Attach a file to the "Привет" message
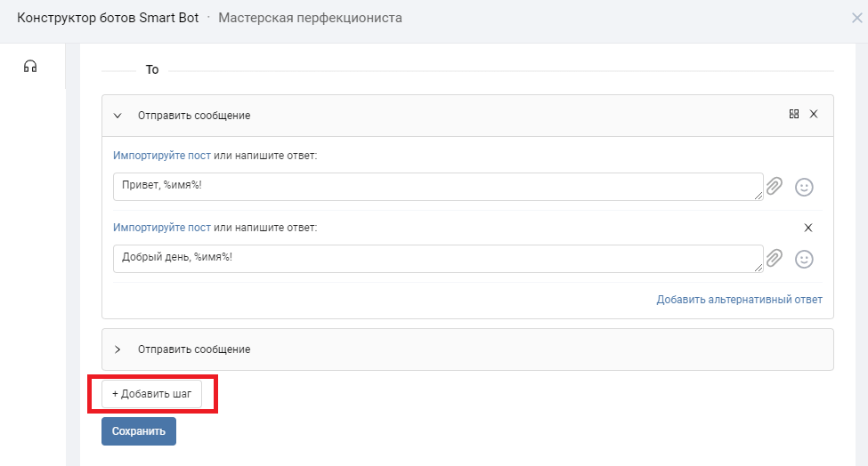 (x=775, y=187)
